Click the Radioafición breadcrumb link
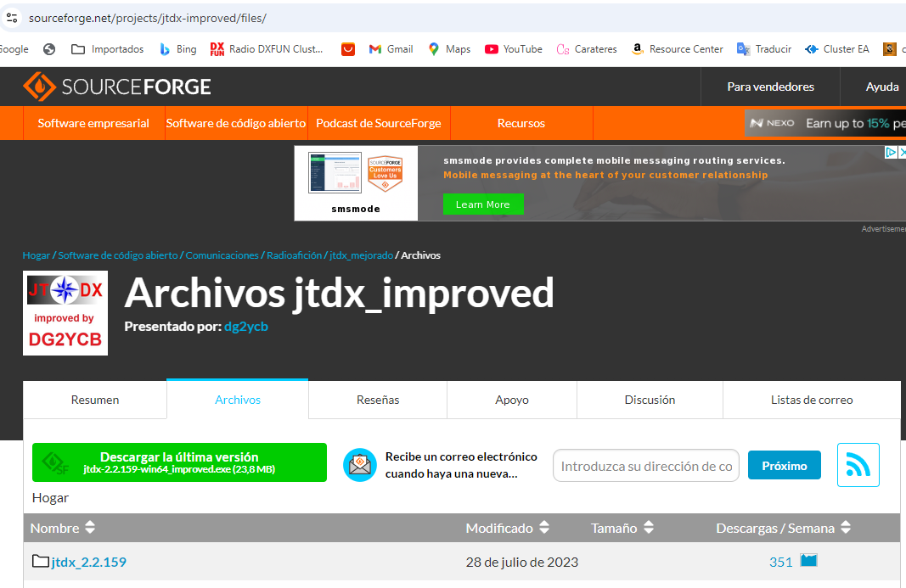The image size is (906, 588). pyautogui.click(x=294, y=255)
